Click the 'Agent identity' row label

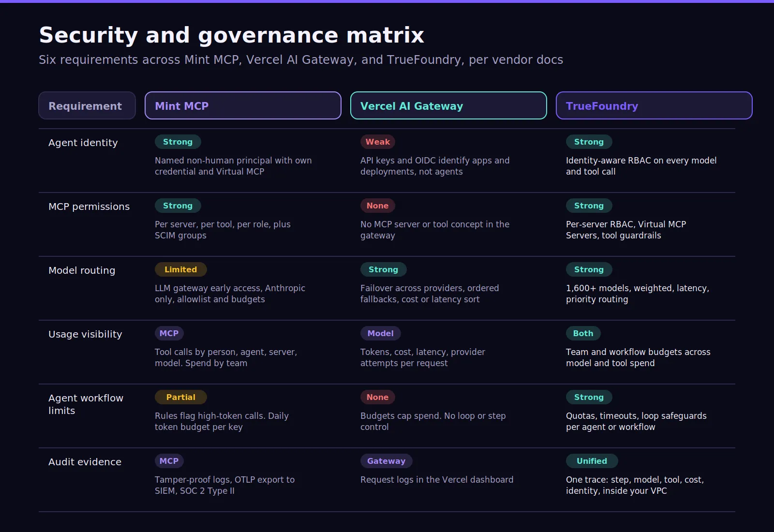coord(83,143)
